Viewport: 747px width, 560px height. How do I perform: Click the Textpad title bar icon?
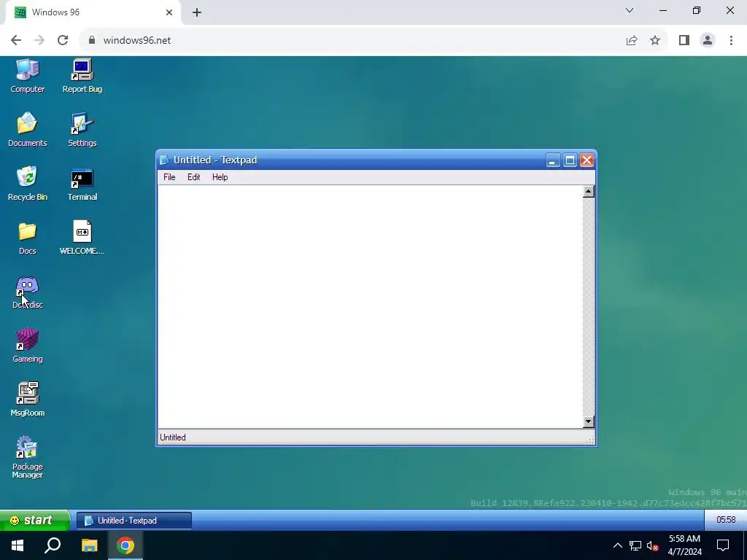point(164,160)
